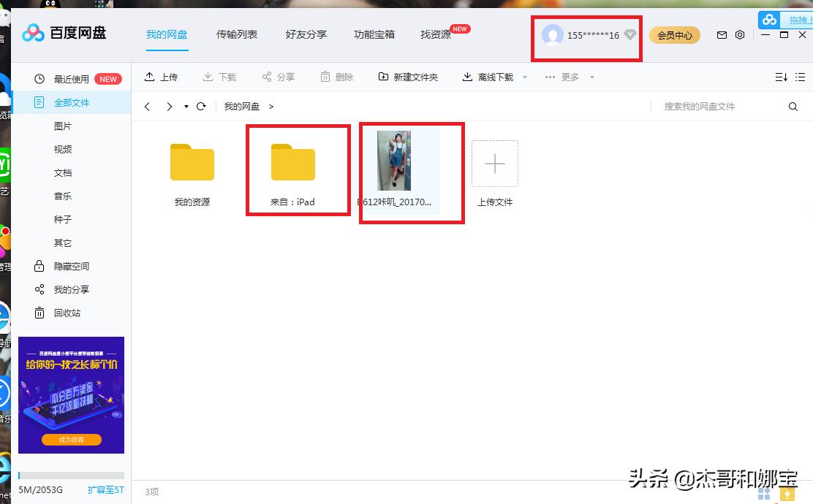Click the 分享 share icon
Screen dimensions: 813x504
coord(279,77)
